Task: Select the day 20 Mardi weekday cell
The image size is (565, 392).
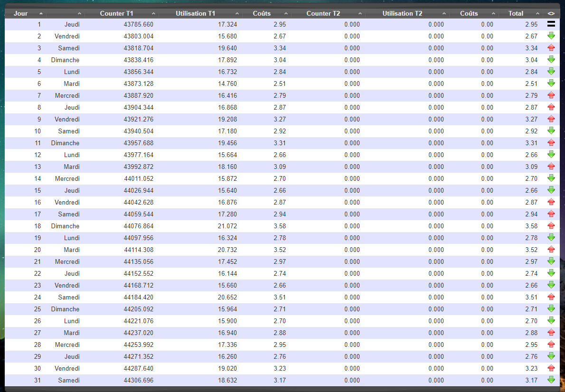Action: click(x=72, y=250)
